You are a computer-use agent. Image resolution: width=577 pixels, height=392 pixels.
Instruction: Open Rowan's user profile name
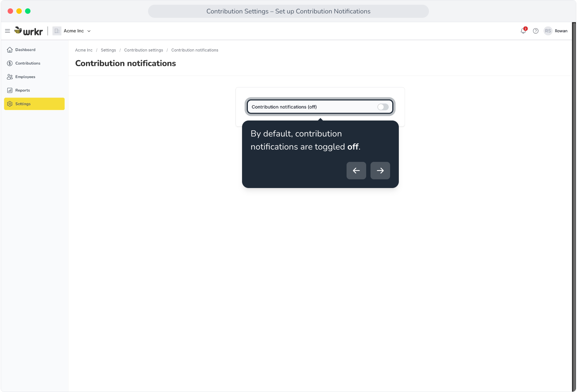click(x=561, y=31)
